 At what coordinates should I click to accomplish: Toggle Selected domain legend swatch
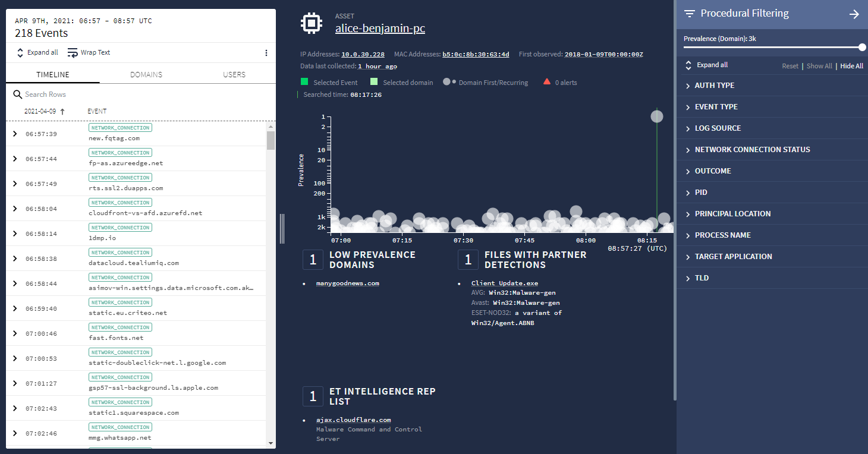click(x=374, y=82)
